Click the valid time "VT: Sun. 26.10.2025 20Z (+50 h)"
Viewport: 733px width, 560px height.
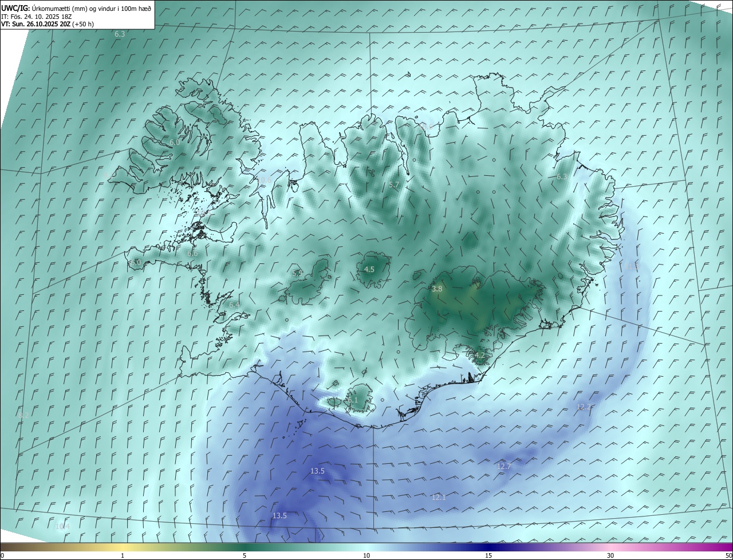click(47, 24)
